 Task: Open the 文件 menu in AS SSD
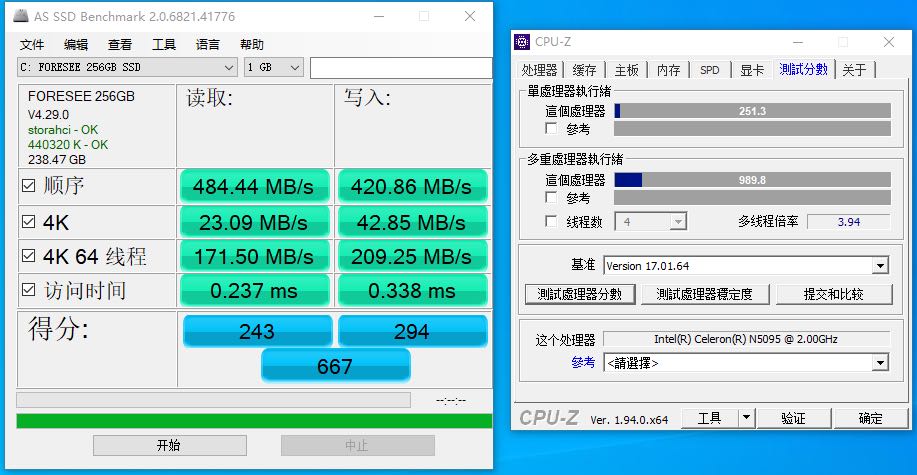click(x=32, y=44)
